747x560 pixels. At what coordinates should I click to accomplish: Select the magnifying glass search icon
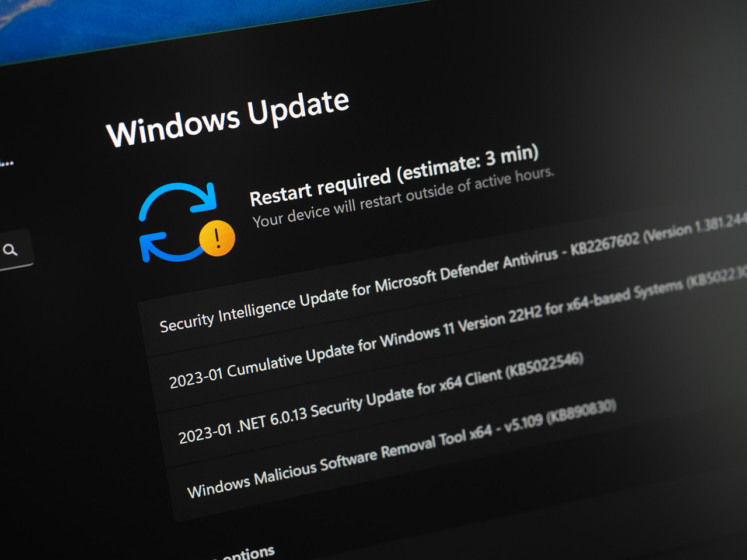pyautogui.click(x=12, y=251)
